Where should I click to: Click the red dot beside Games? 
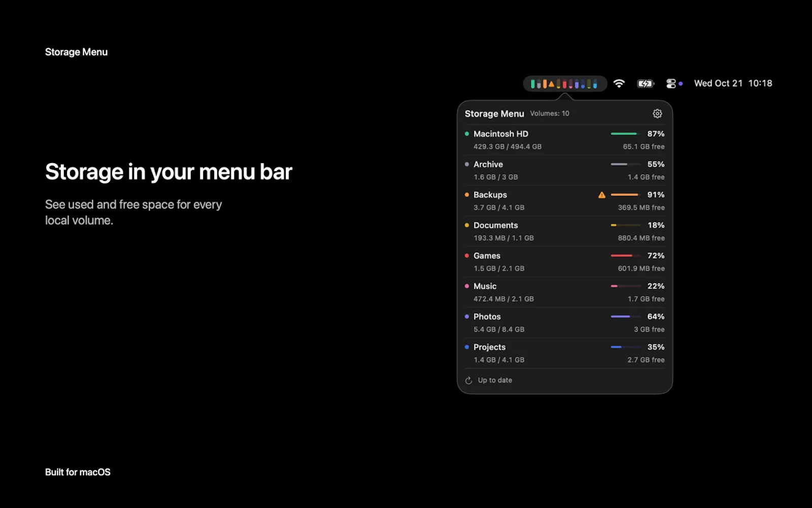click(x=467, y=256)
